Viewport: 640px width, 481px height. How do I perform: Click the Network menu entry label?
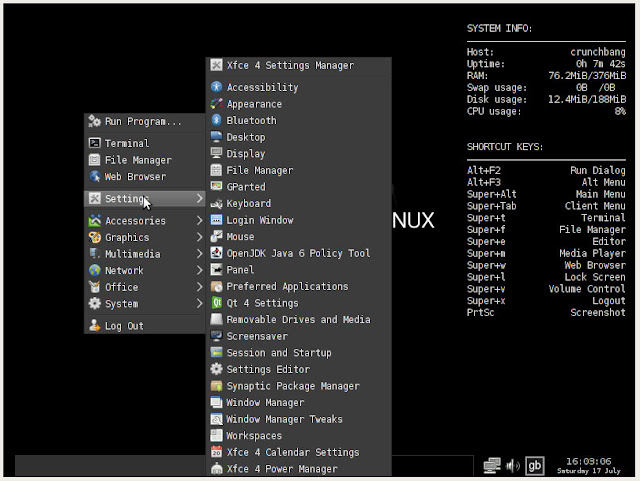click(124, 270)
